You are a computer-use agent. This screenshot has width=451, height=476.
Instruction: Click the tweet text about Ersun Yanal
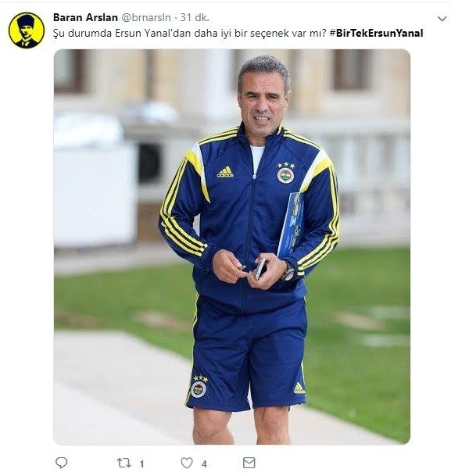coord(189,33)
